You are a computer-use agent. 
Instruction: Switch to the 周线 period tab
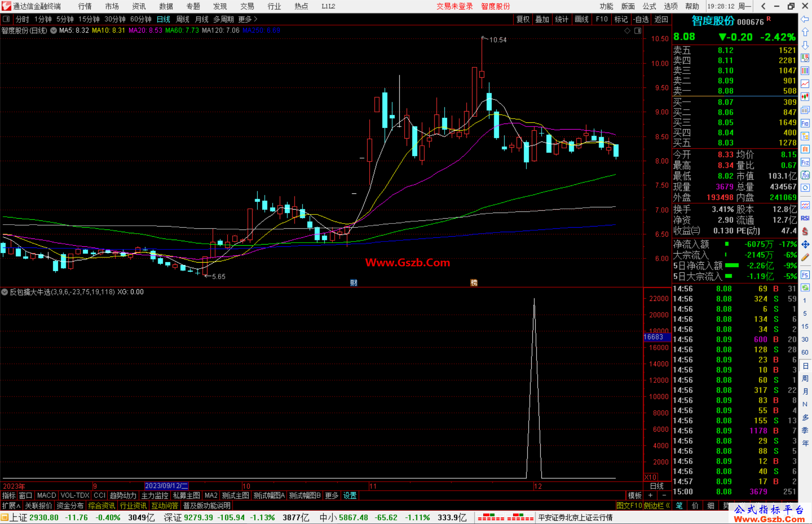coord(183,19)
